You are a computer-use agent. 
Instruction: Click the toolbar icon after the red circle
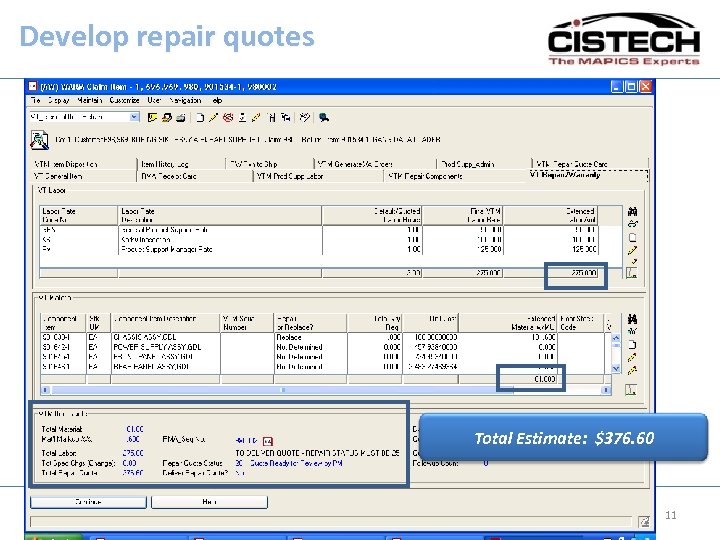point(242,118)
